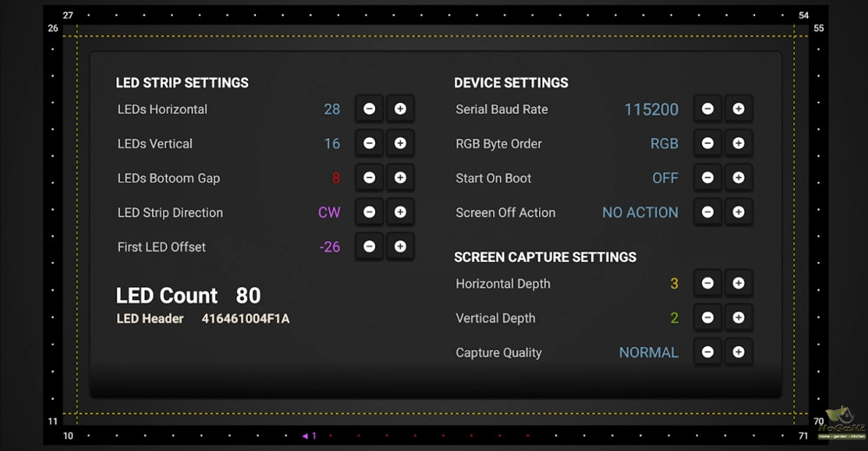The height and width of the screenshot is (451, 868).
Task: Toggle Start On Boot using minus
Action: coord(707,178)
